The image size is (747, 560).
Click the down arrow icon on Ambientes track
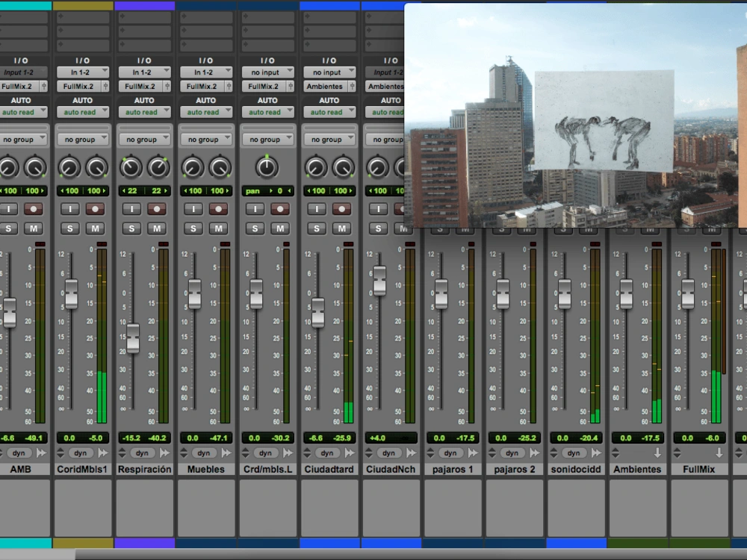pyautogui.click(x=657, y=453)
